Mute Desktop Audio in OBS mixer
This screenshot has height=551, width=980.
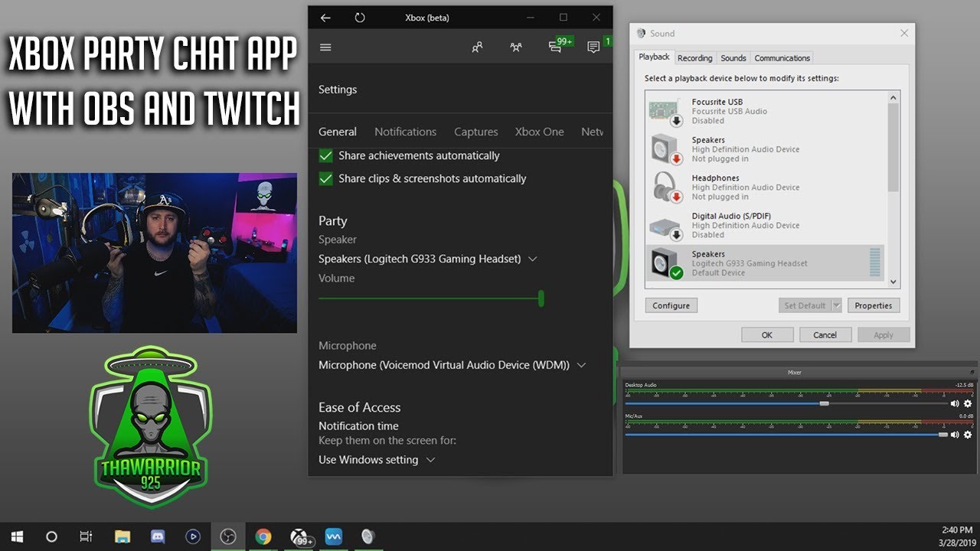pos(955,403)
